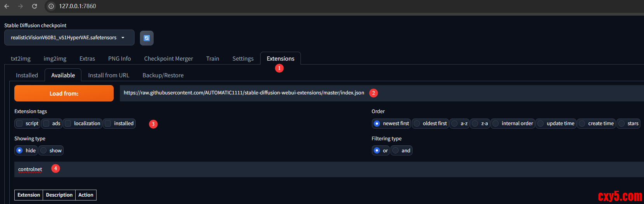The width and height of the screenshot is (644, 204).
Task: Click the extension index URL field
Action: 244,93
